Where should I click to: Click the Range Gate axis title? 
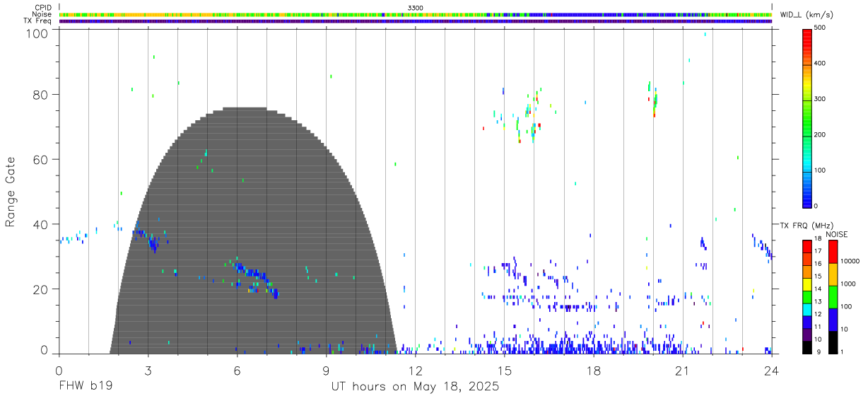click(x=11, y=192)
